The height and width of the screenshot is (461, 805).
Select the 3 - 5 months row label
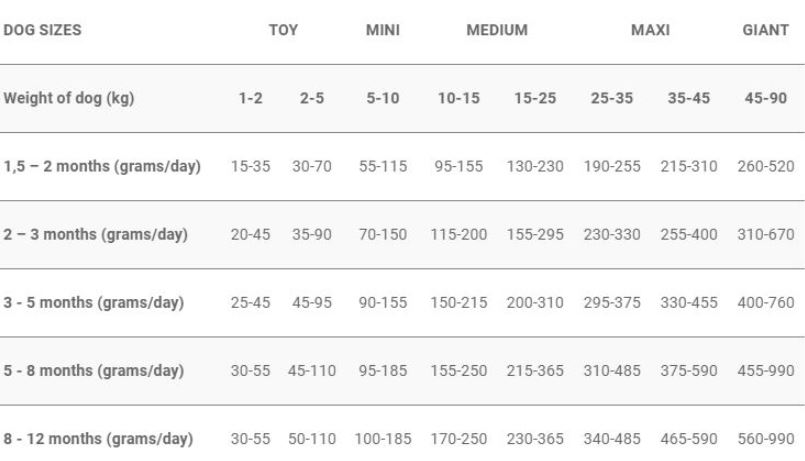pyautogui.click(x=93, y=302)
